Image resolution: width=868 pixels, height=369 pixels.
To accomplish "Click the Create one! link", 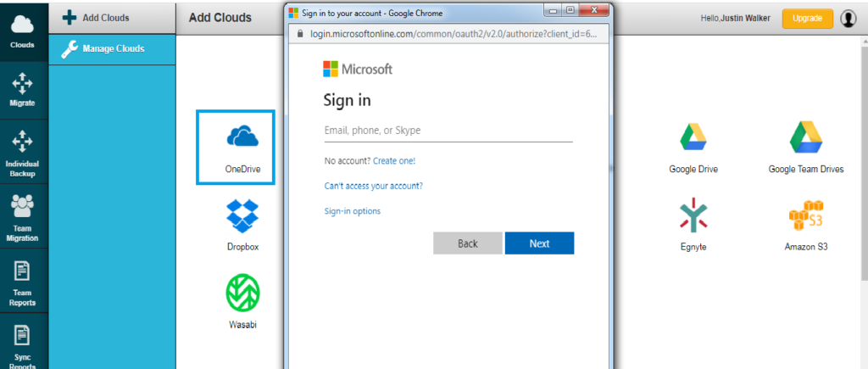I will [394, 160].
